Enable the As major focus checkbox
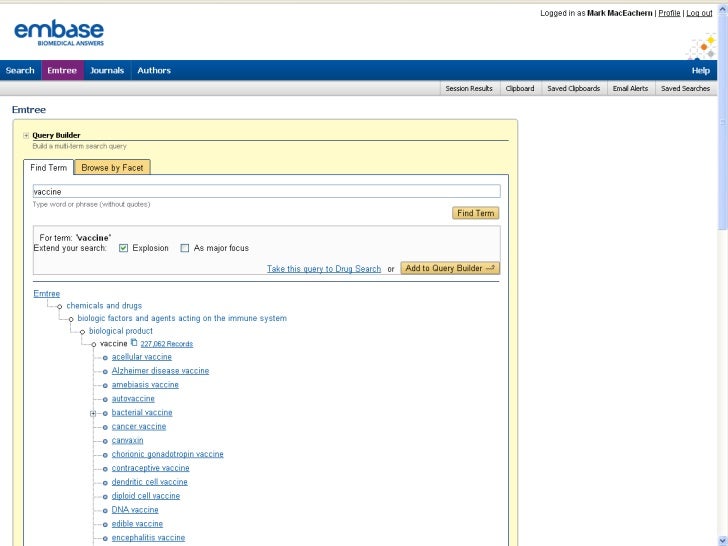 point(185,248)
